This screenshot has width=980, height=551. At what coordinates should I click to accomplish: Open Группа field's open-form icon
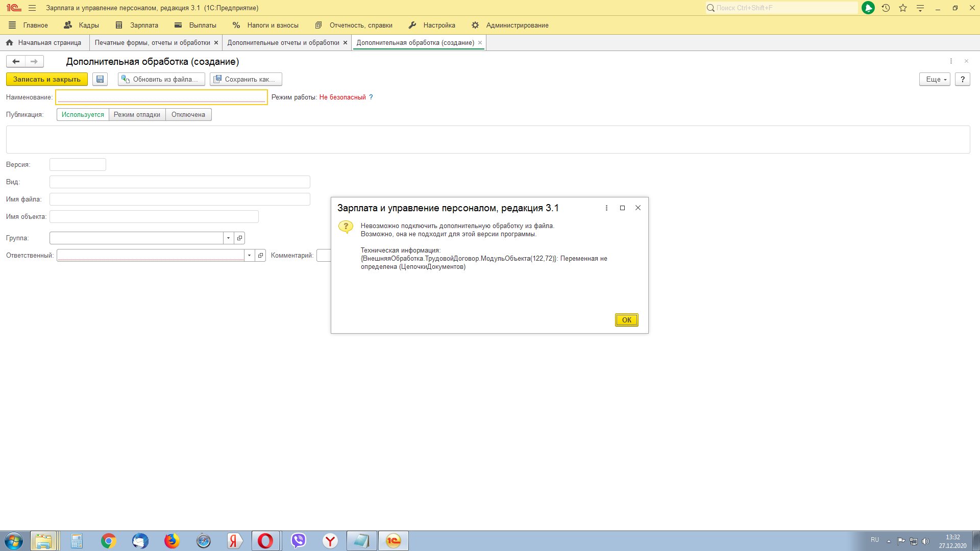tap(239, 238)
